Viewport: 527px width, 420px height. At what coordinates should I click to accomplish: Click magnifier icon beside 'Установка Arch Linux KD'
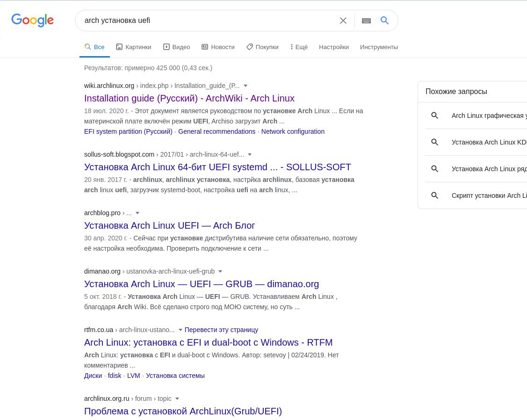pos(434,142)
